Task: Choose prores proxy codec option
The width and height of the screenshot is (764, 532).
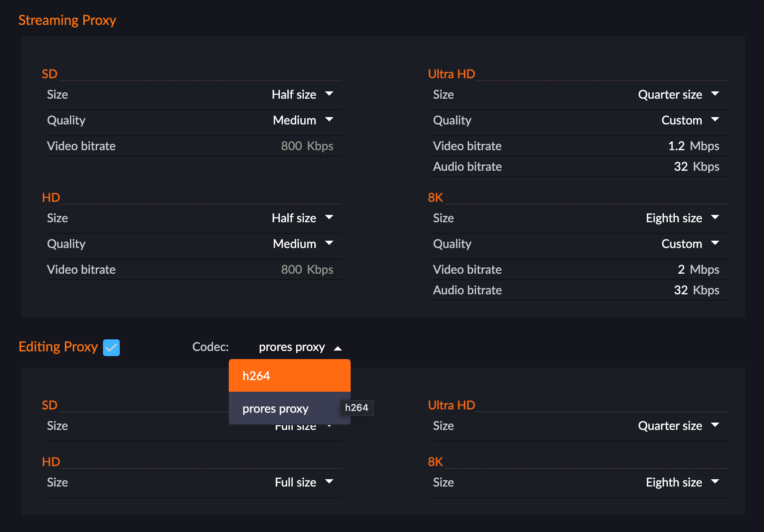Action: pos(276,409)
